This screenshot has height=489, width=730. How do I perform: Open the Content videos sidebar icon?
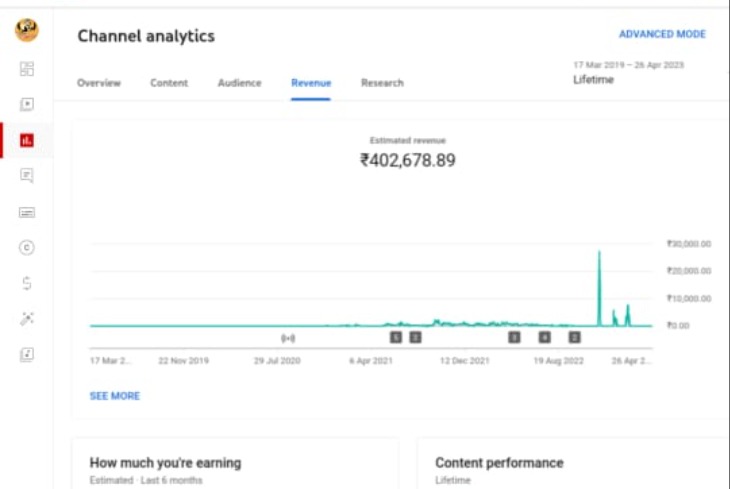[27, 104]
